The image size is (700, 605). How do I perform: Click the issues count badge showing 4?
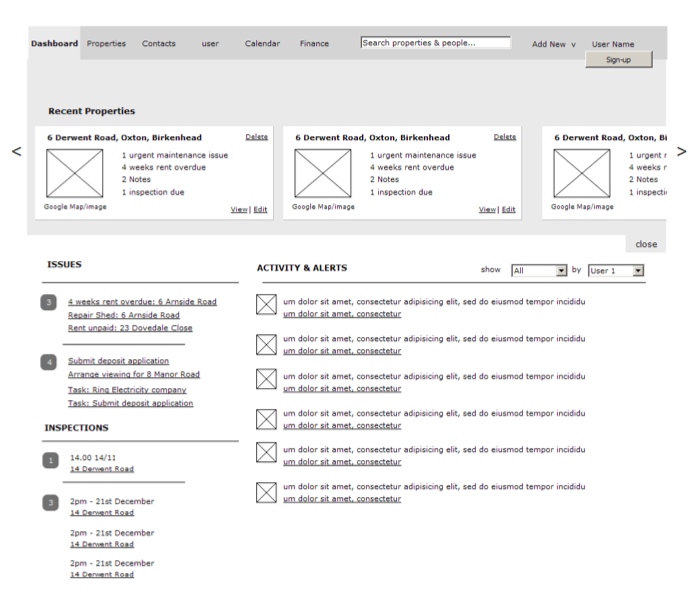(49, 362)
